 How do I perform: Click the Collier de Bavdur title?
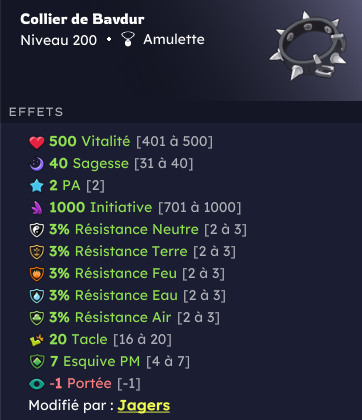82,19
